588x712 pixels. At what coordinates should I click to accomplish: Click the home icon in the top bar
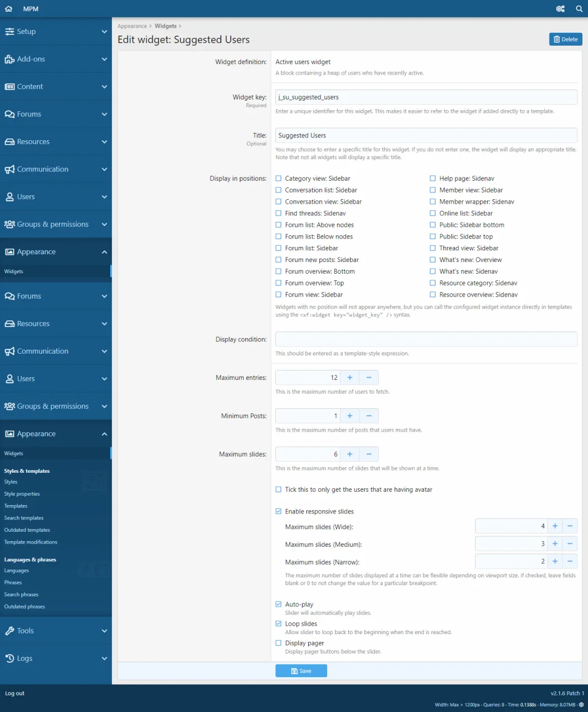8,9
